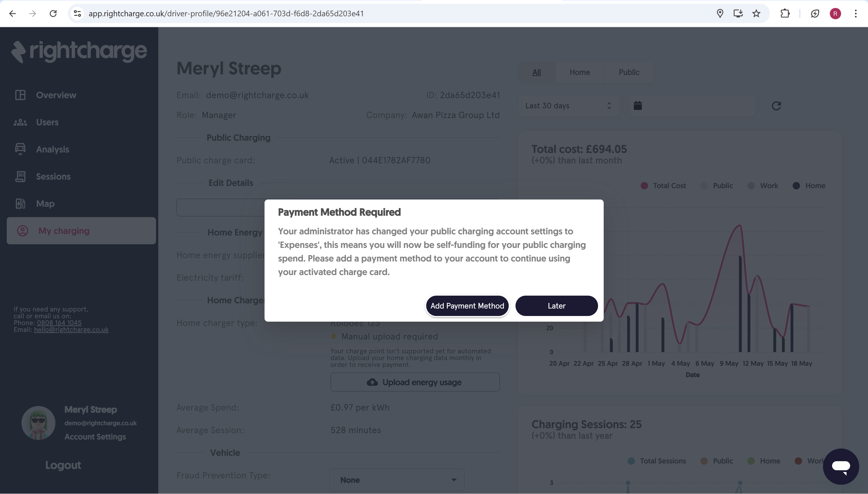Bookmark this page with star icon
Image resolution: width=868 pixels, height=494 pixels.
click(756, 14)
